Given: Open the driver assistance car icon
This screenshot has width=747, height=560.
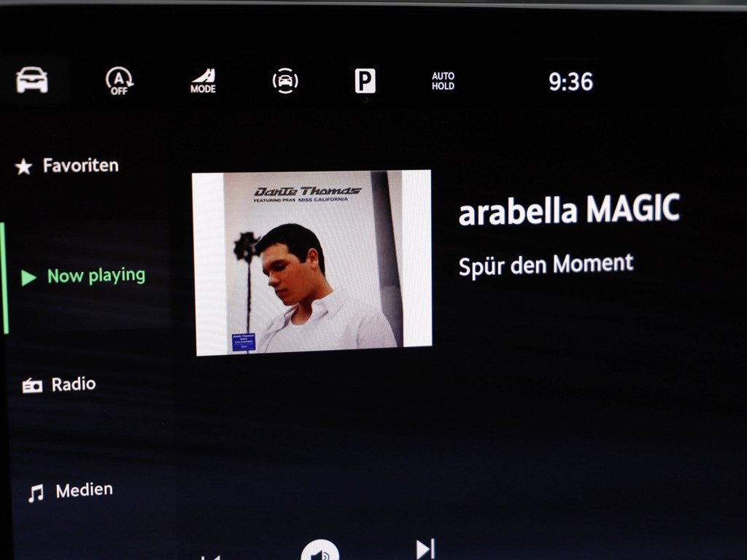Looking at the screenshot, I should 285,81.
